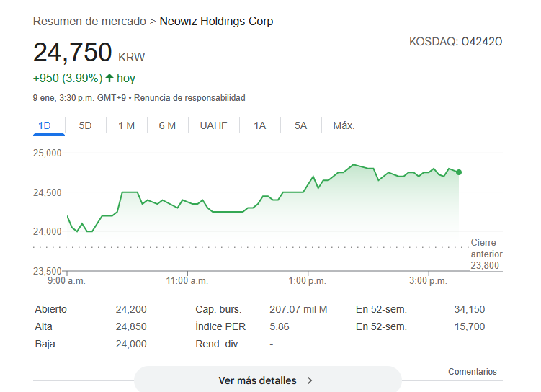Open the Comentarios feedback link
This screenshot has width=541, height=392.
click(x=473, y=372)
